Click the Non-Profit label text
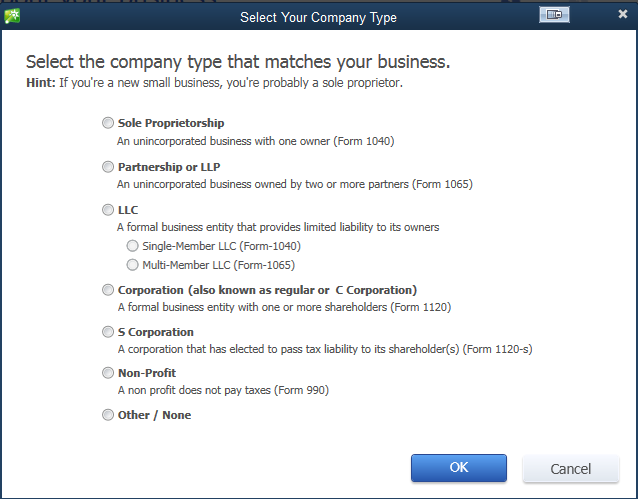Viewport: 638px width, 499px height. [x=146, y=373]
